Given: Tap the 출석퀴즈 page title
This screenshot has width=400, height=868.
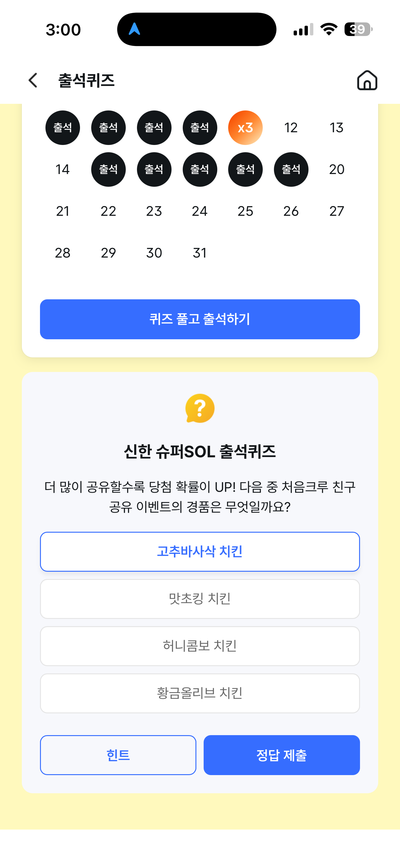Looking at the screenshot, I should 86,81.
